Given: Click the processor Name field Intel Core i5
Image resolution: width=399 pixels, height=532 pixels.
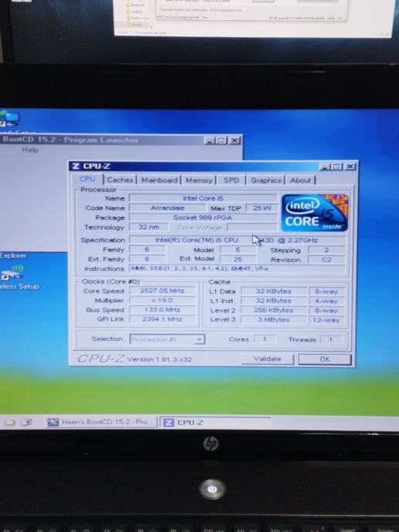Looking at the screenshot, I should tap(203, 198).
